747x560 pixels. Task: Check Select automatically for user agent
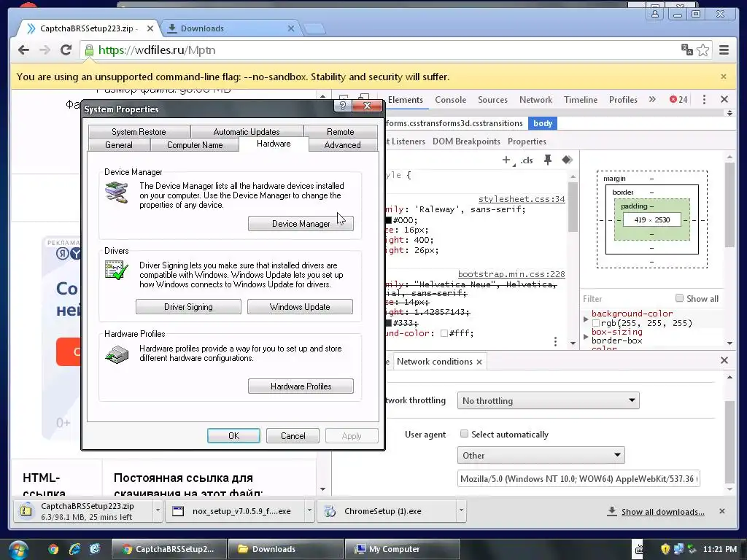(x=464, y=433)
